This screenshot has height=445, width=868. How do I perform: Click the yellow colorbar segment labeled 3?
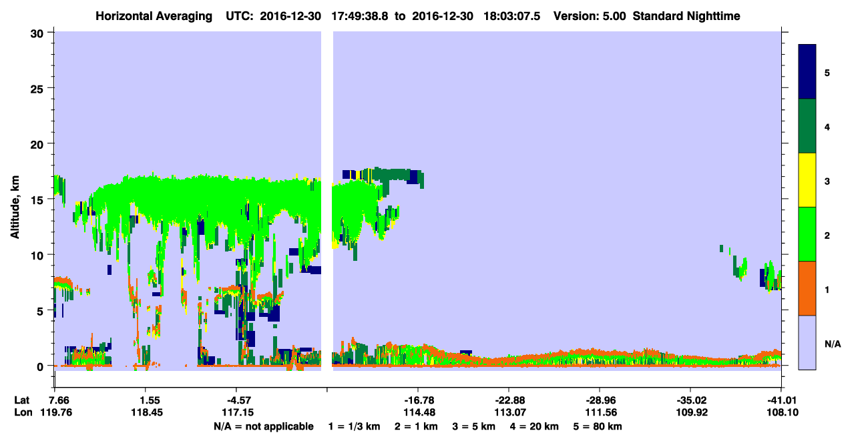pos(807,180)
